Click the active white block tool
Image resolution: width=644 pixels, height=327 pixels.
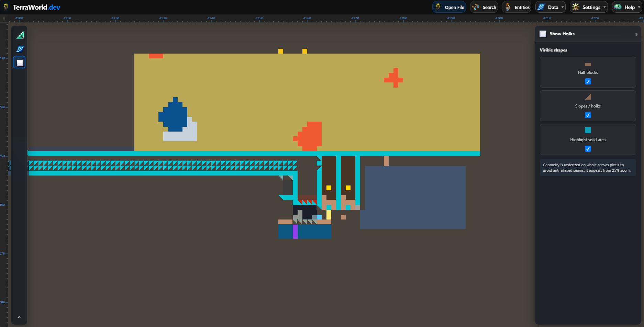[20, 63]
